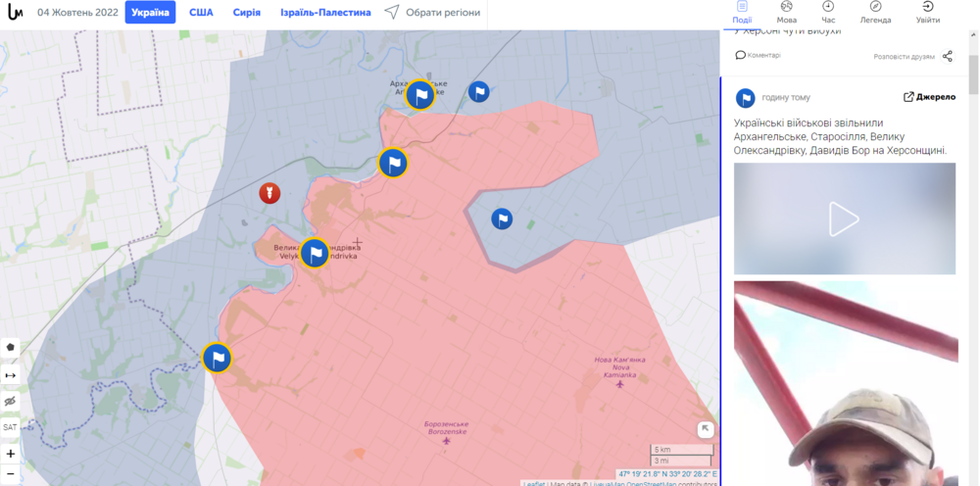Screen dimensions: 980x486
Task: Play the blurred video thumbnail
Action: (x=845, y=219)
